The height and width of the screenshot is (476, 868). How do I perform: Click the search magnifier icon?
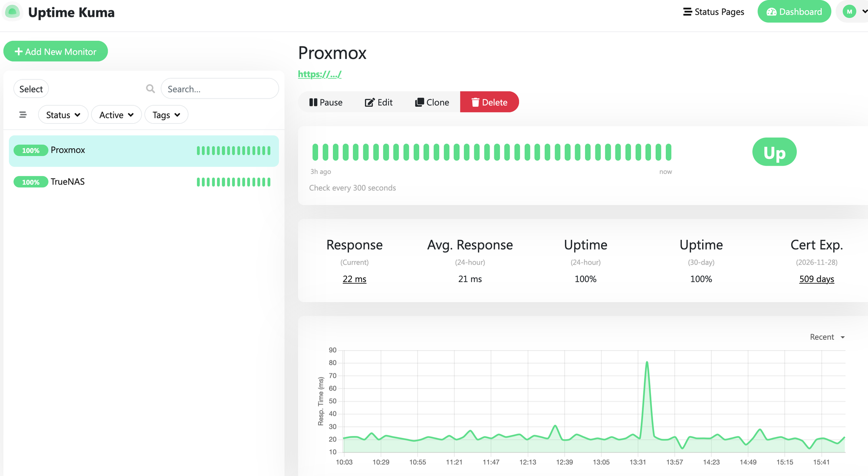click(x=150, y=89)
